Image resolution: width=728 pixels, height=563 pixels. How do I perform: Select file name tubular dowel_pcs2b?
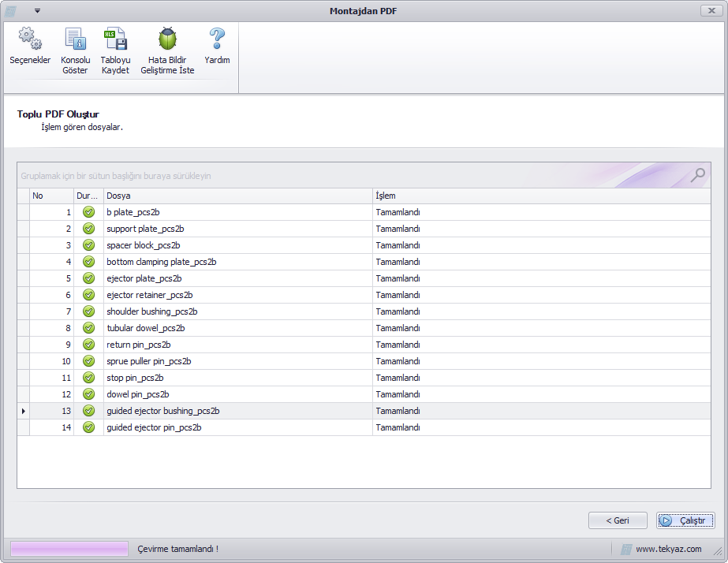tap(146, 328)
